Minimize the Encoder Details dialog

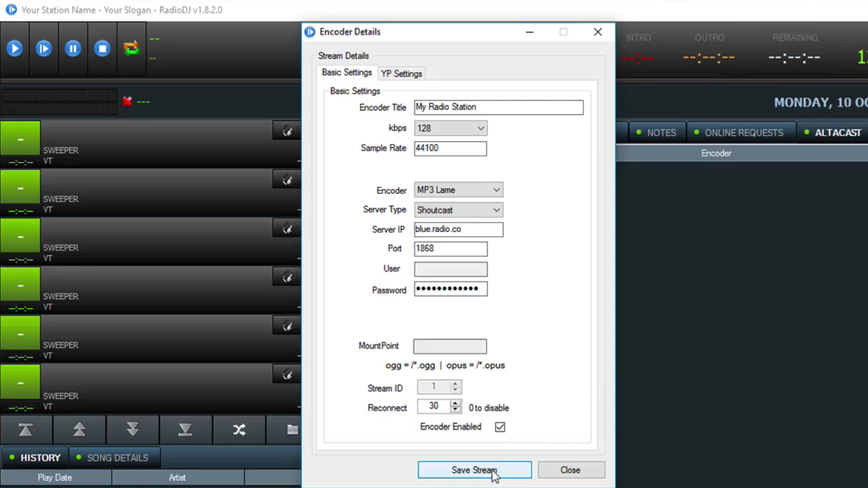tap(529, 32)
